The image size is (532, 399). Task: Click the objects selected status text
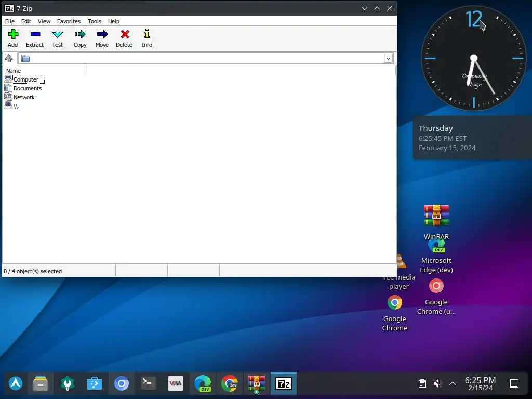[x=33, y=271]
